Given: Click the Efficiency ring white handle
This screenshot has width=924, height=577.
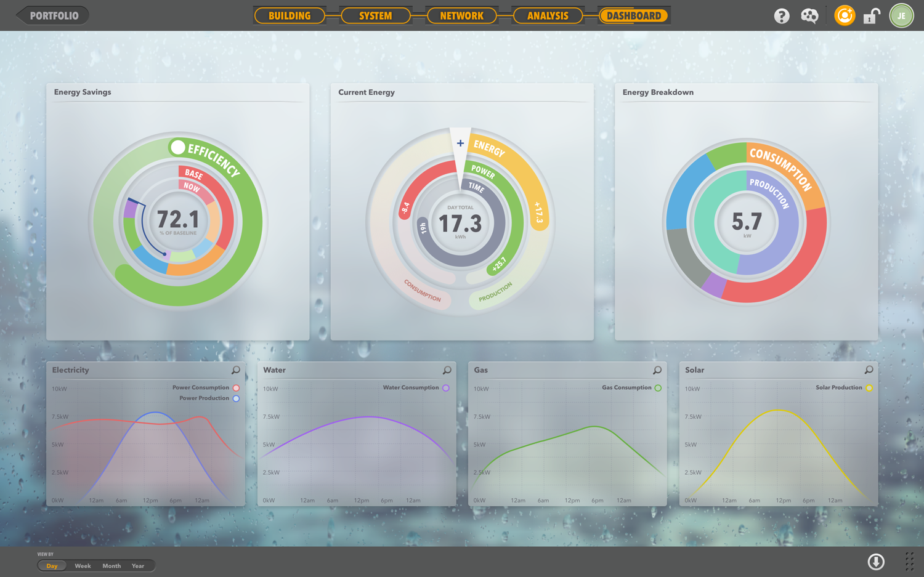Looking at the screenshot, I should (178, 147).
